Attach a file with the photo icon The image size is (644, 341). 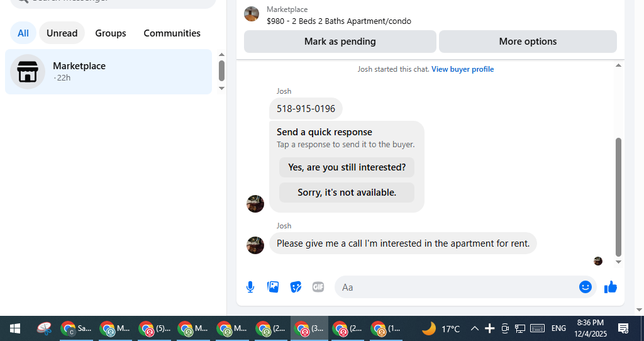click(273, 287)
